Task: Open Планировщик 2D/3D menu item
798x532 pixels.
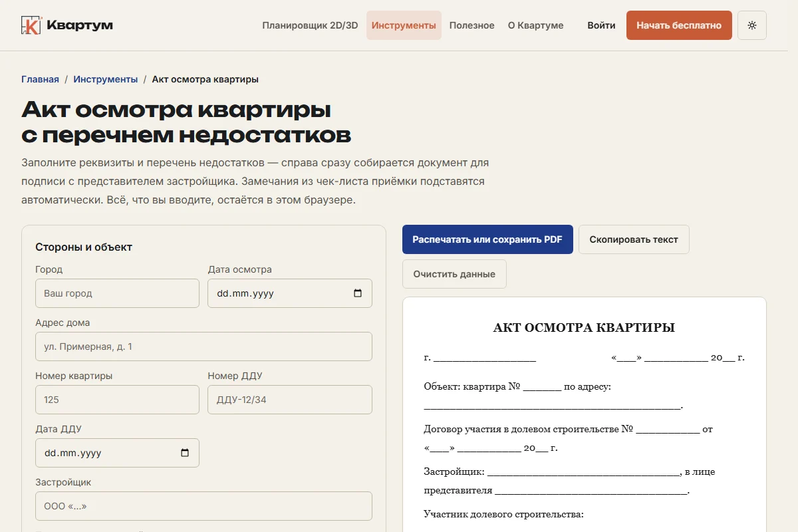Action: tap(310, 25)
